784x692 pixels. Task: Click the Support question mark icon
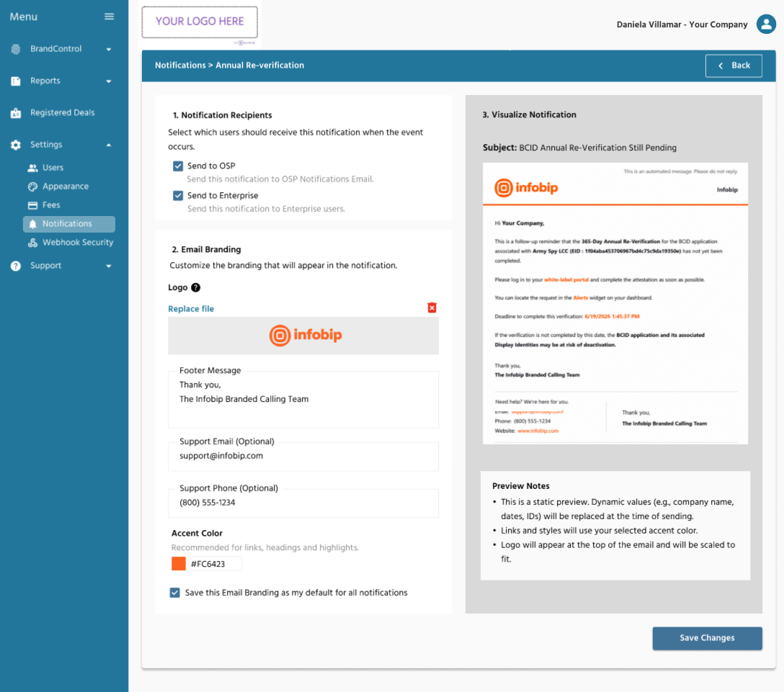coord(16,266)
